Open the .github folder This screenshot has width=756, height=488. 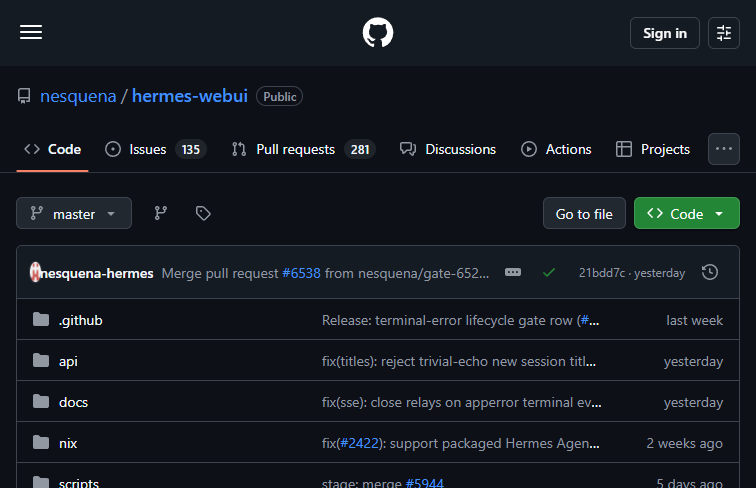[x=81, y=320]
